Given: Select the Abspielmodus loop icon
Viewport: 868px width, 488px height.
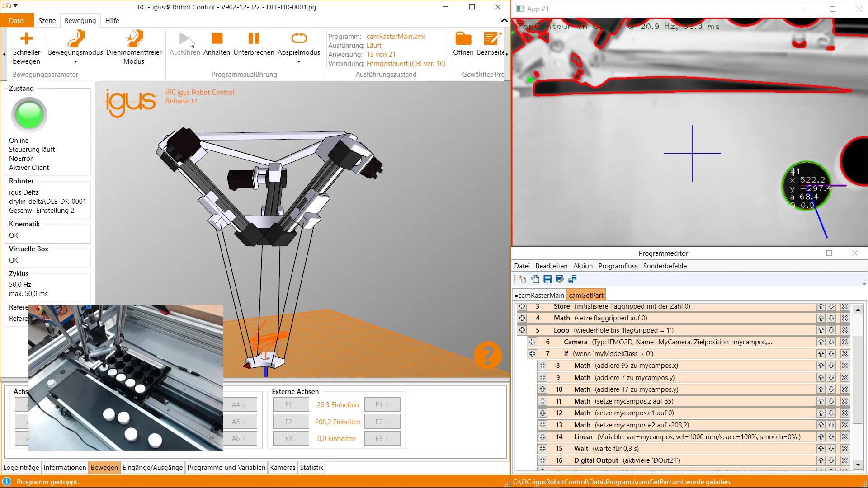Looking at the screenshot, I should [298, 38].
